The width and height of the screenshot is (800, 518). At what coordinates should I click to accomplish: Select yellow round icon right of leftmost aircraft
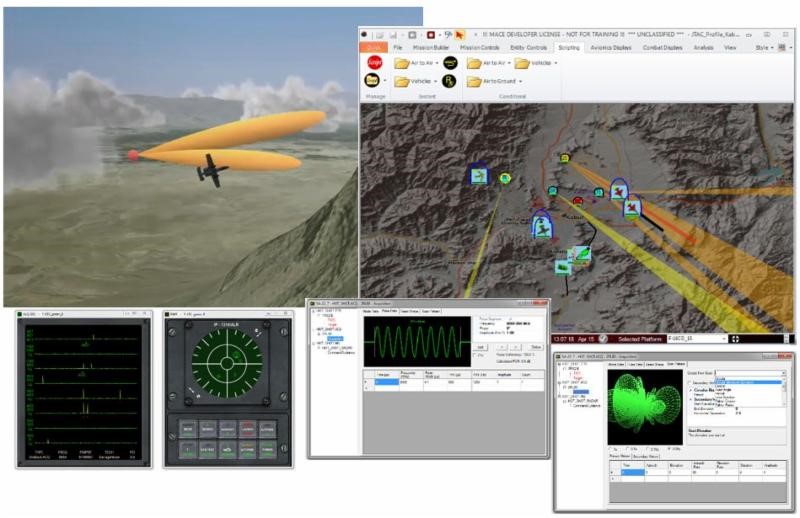click(505, 178)
